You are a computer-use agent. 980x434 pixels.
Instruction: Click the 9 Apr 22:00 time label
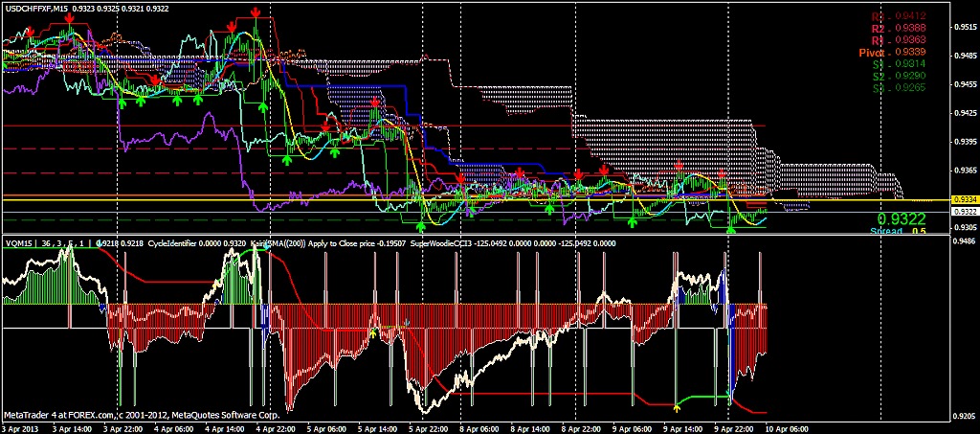coord(734,429)
